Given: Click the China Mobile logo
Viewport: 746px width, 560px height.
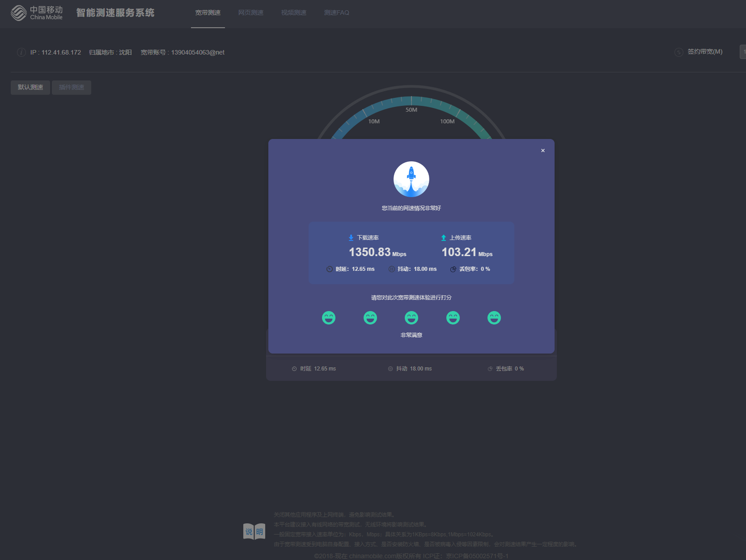Looking at the screenshot, I should click(x=37, y=13).
